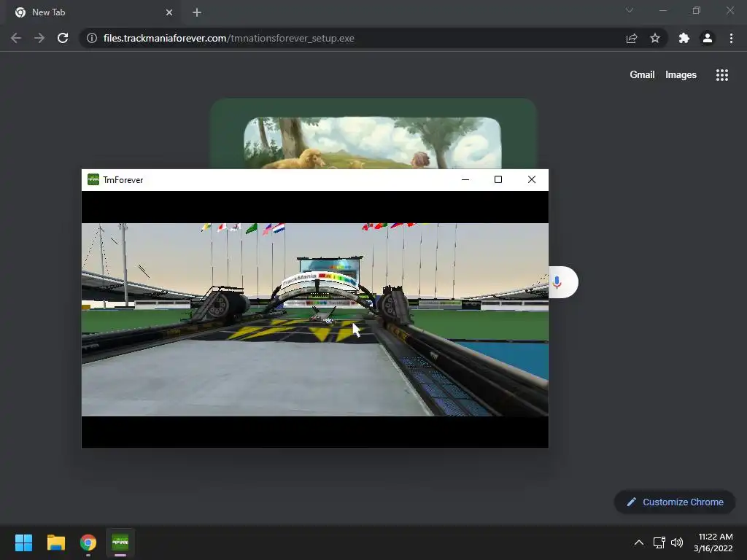Screen dimensions: 747x560
Task: Open the Chrome Extensions puzzle icon
Action: click(684, 38)
